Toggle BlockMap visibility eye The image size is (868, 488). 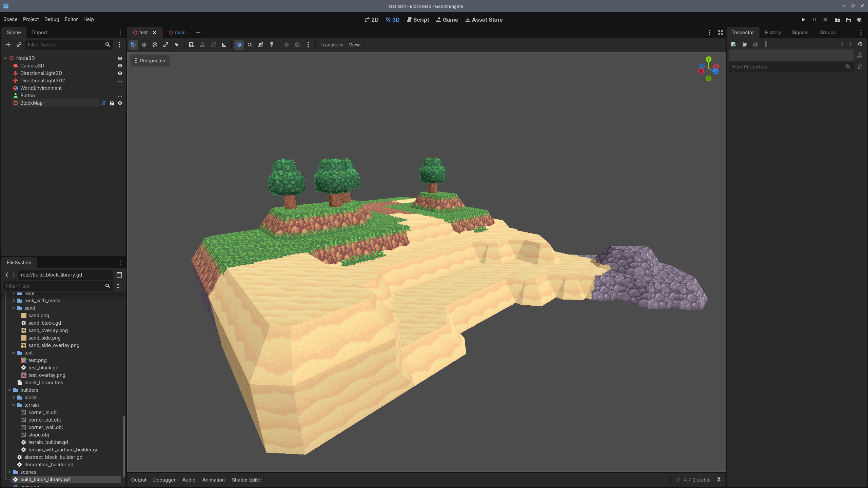120,103
